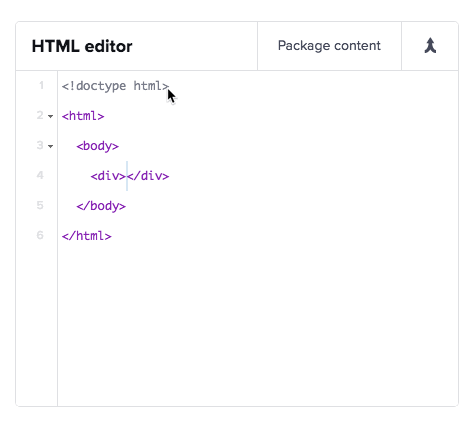Click the closing </html> tag
475x427 pixels.
coord(87,236)
